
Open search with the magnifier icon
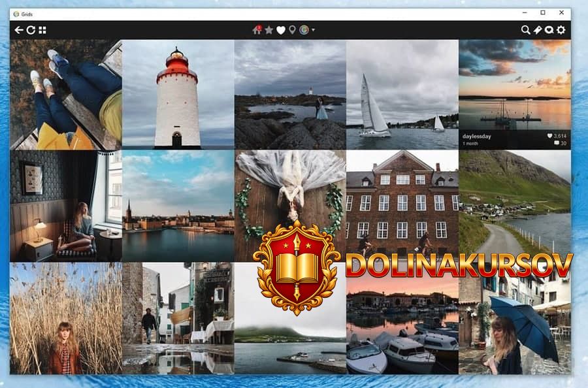point(525,30)
